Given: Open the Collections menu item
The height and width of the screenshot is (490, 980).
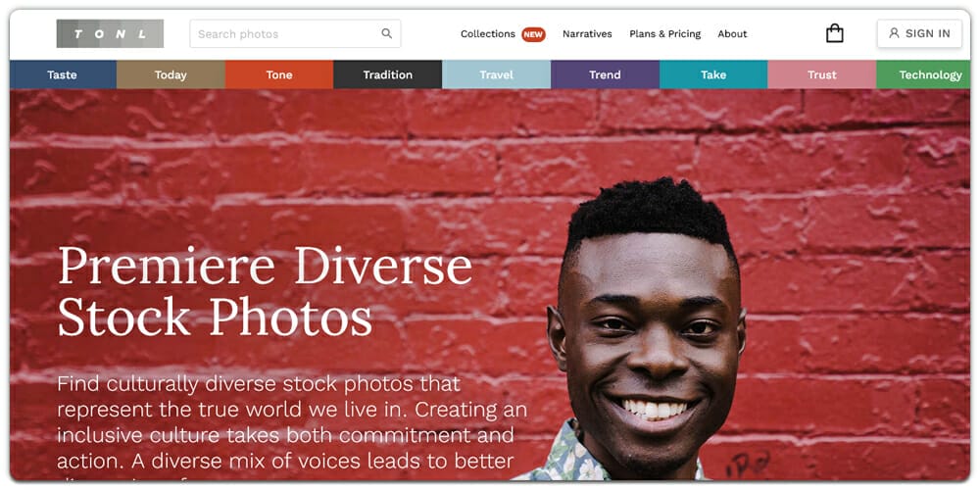Looking at the screenshot, I should pyautogui.click(x=487, y=33).
